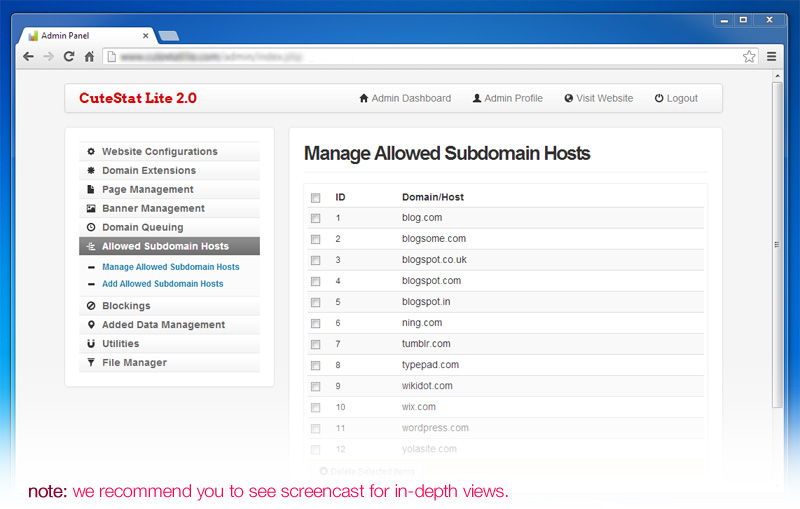Check the box for blogspot.co.uk
This screenshot has height=509, width=800.
[315, 261]
